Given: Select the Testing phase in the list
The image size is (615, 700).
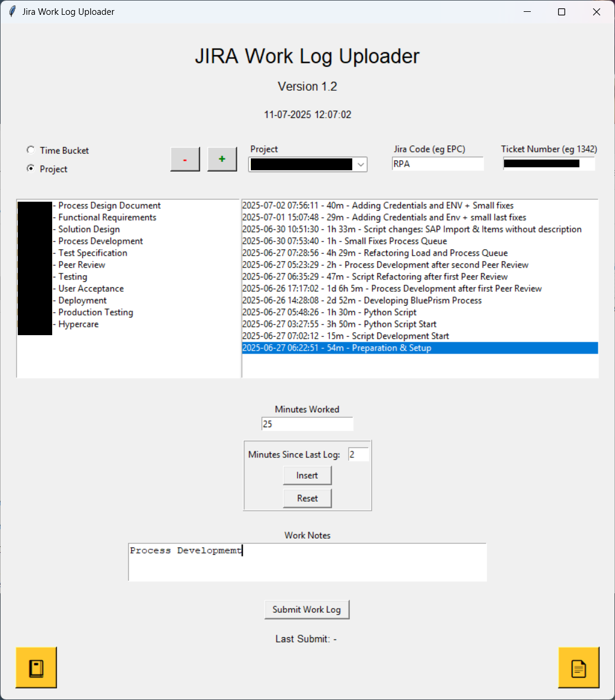Looking at the screenshot, I should tap(72, 276).
